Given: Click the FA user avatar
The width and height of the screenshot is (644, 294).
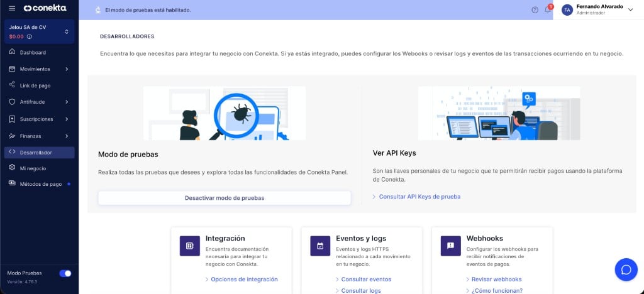Looking at the screenshot, I should point(567,10).
